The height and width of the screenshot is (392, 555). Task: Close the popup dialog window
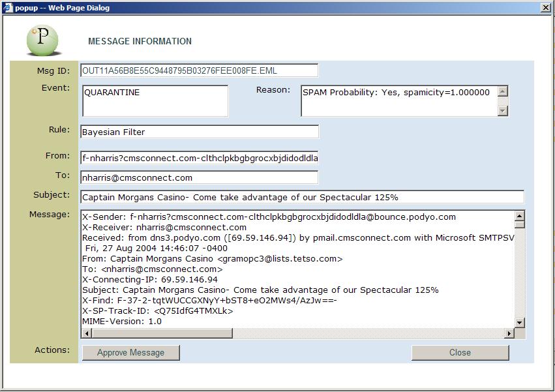[546, 7]
